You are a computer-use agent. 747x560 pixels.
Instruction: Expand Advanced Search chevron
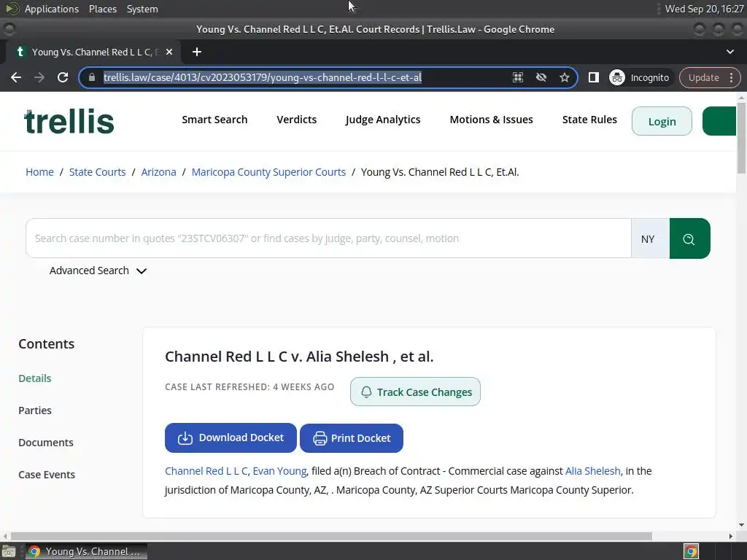(142, 271)
